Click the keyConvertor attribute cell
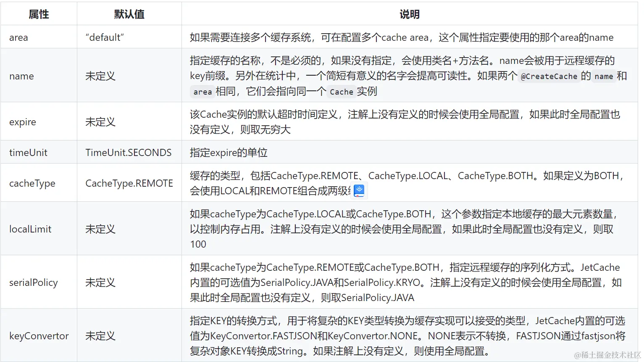 click(38, 336)
